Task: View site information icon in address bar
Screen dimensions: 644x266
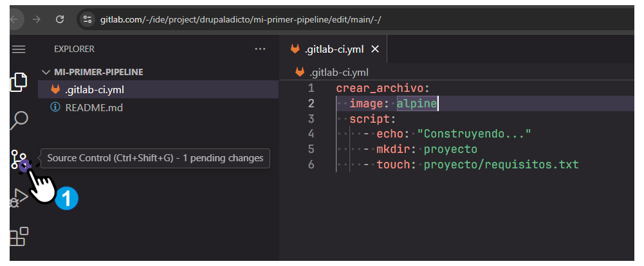Action: [x=88, y=19]
